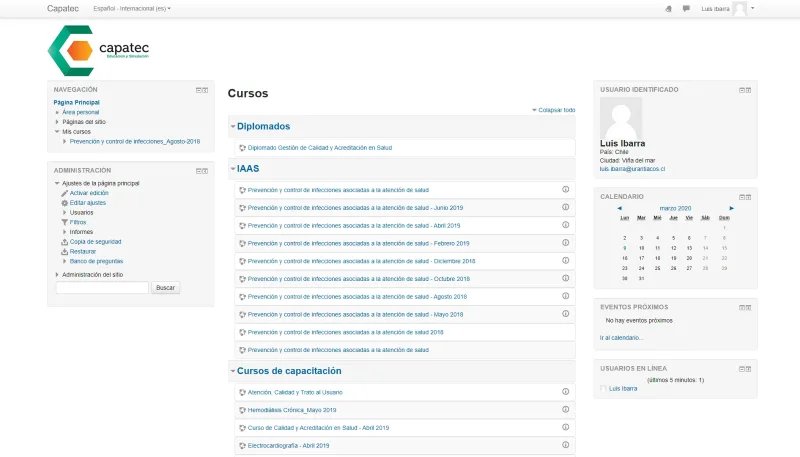Click the Capatec site name
Screen dimensions: 800x457
pos(63,9)
